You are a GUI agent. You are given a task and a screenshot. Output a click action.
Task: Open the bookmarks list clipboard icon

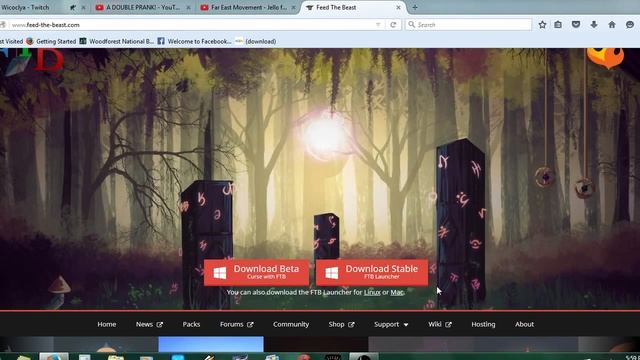click(x=558, y=25)
